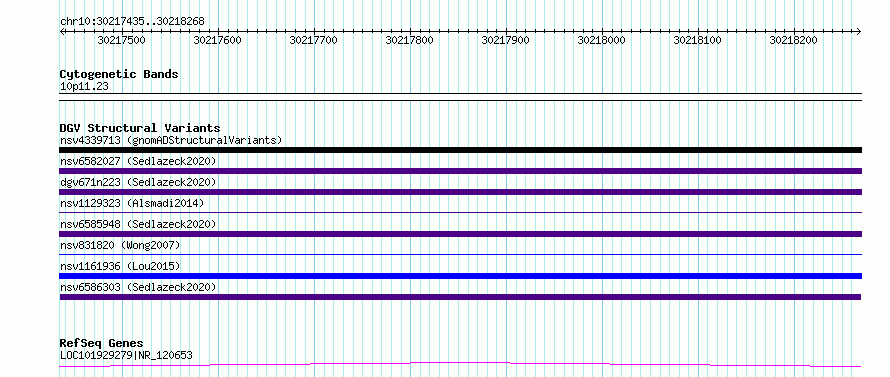The width and height of the screenshot is (890, 377).
Task: Click the Cytogenetic Bands track heading
Action: pos(119,74)
